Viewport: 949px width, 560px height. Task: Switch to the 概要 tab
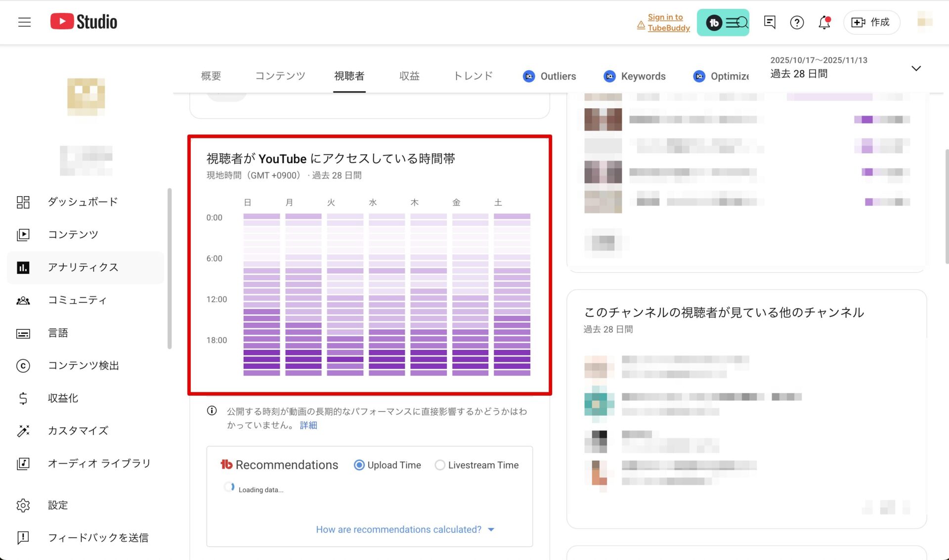point(211,76)
